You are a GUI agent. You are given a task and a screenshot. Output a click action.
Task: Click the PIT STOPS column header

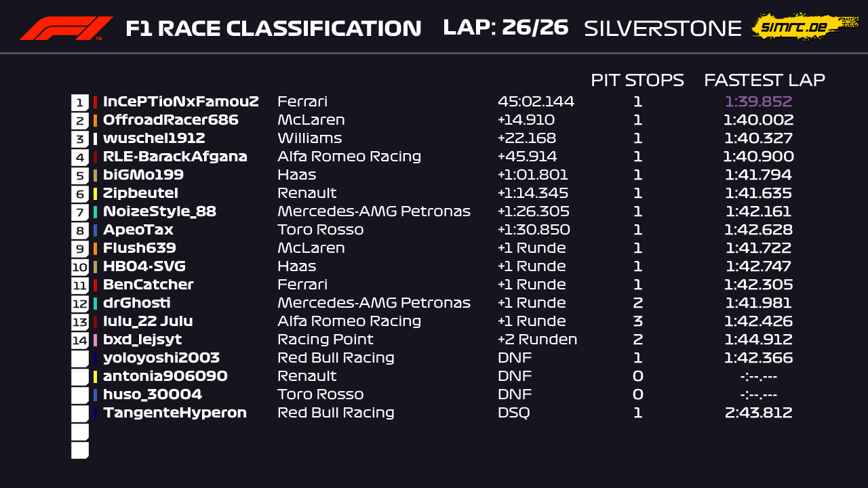coord(637,80)
